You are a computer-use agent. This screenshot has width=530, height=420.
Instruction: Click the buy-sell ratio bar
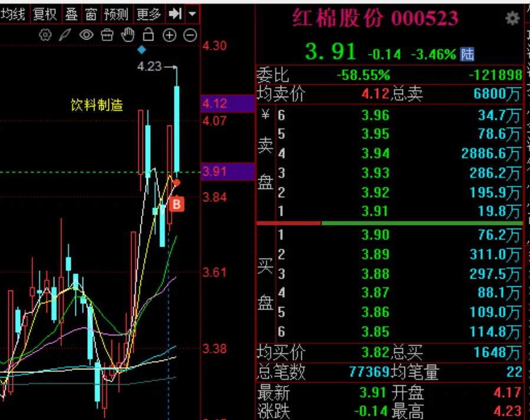click(x=389, y=223)
